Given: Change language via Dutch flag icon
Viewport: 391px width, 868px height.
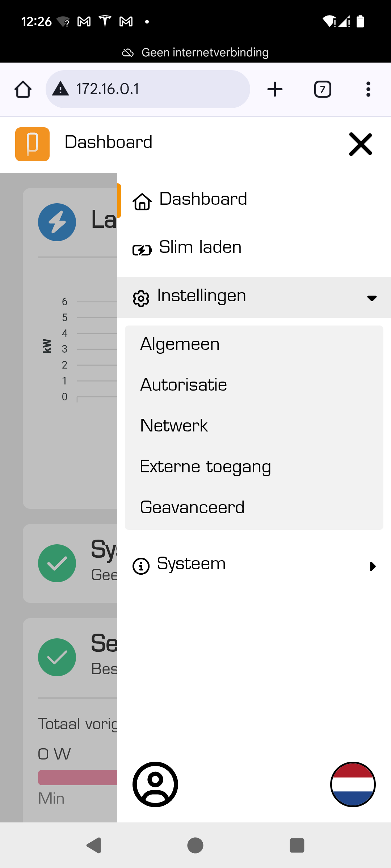Looking at the screenshot, I should (353, 784).
